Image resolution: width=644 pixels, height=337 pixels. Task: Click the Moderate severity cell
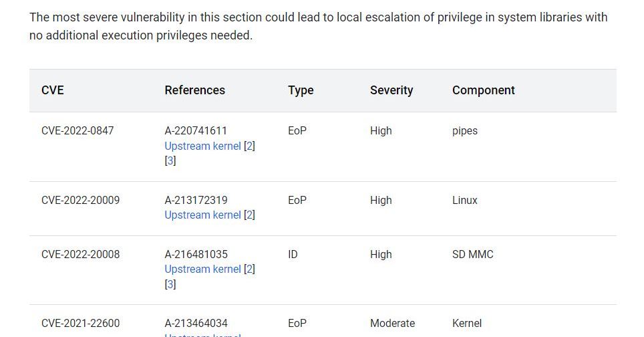tap(392, 323)
